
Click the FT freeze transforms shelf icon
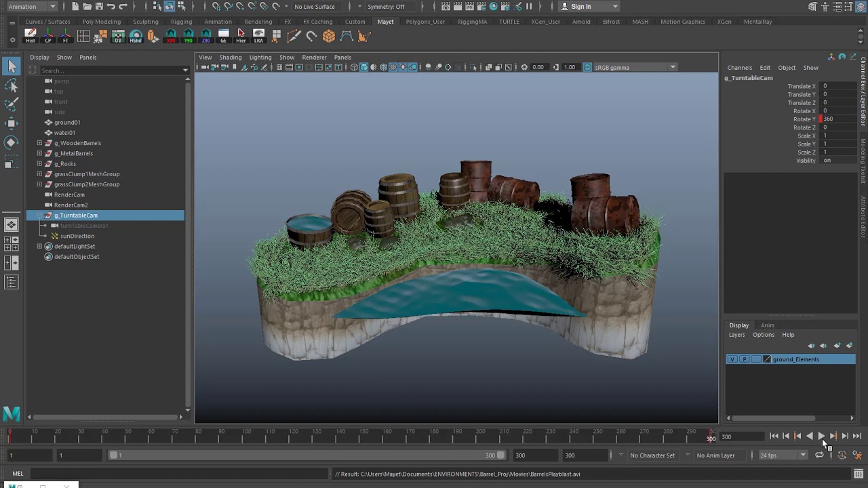[x=66, y=36]
